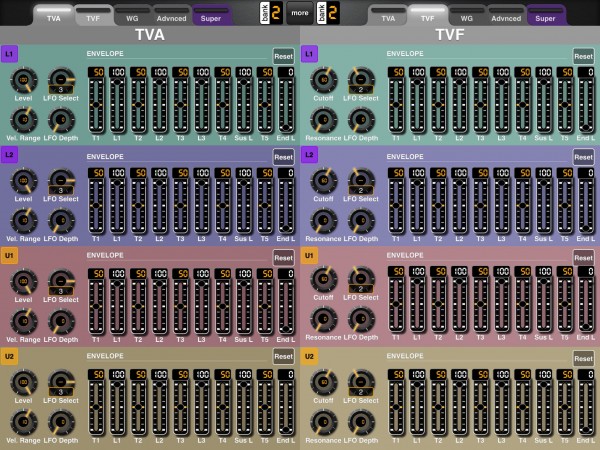Toggle the TVA L1 partial badge
This screenshot has width=600, height=450.
tap(9, 54)
